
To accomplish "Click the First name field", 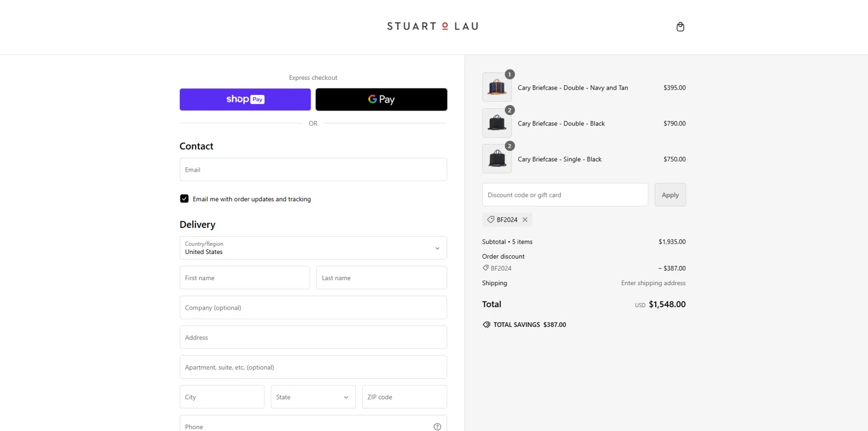I will [245, 278].
